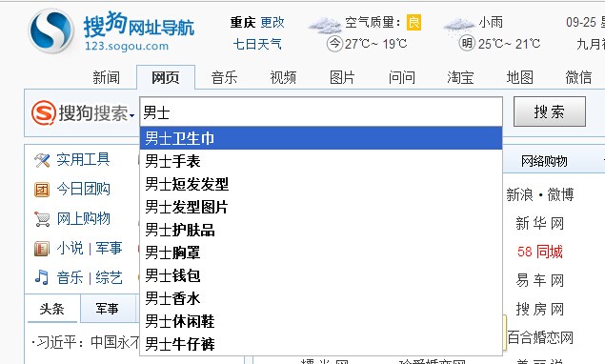The width and height of the screenshot is (605, 364).
Task: Click the search input field containing 男士
Action: [321, 111]
